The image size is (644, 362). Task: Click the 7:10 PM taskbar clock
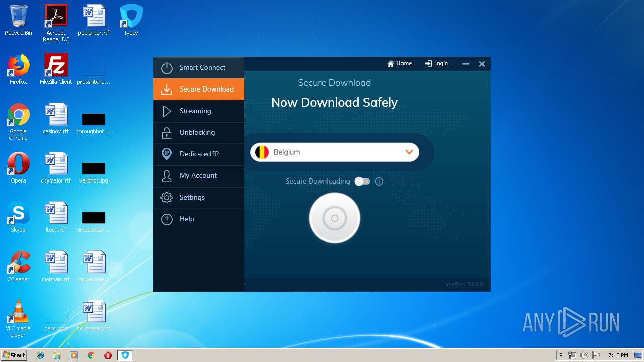pyautogui.click(x=618, y=355)
